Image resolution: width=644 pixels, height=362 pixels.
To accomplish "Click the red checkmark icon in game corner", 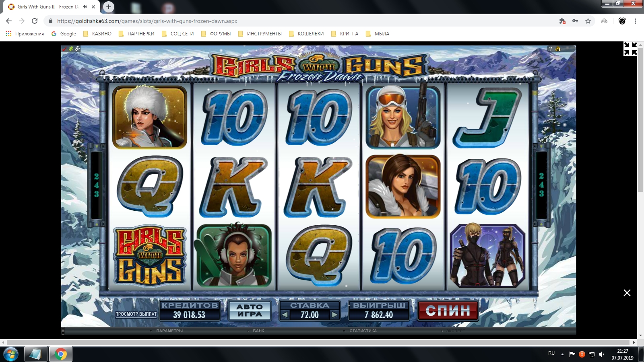I will 64,49.
